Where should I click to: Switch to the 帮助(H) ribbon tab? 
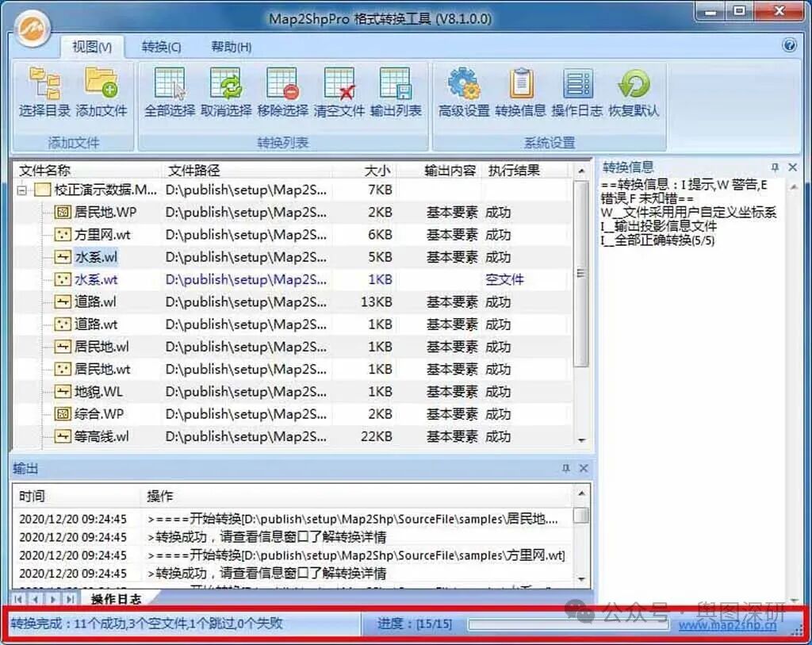232,47
